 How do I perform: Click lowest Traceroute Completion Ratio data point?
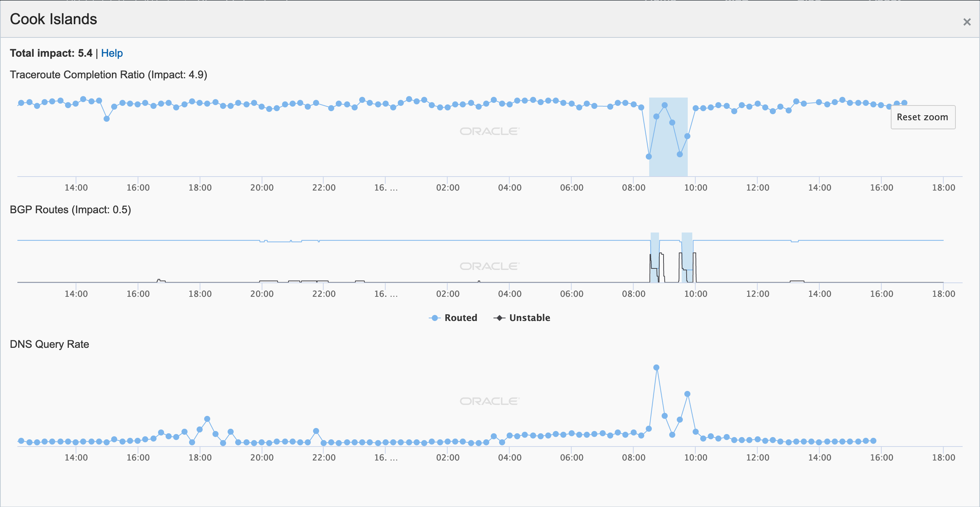pos(649,156)
